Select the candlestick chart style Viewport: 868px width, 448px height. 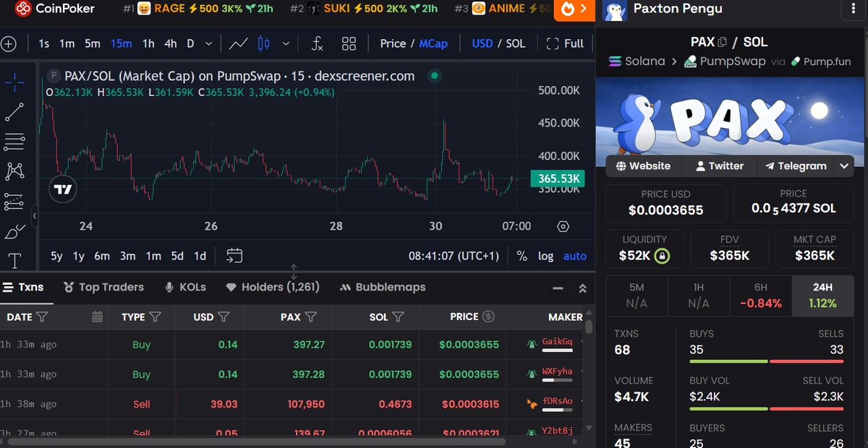[x=263, y=44]
